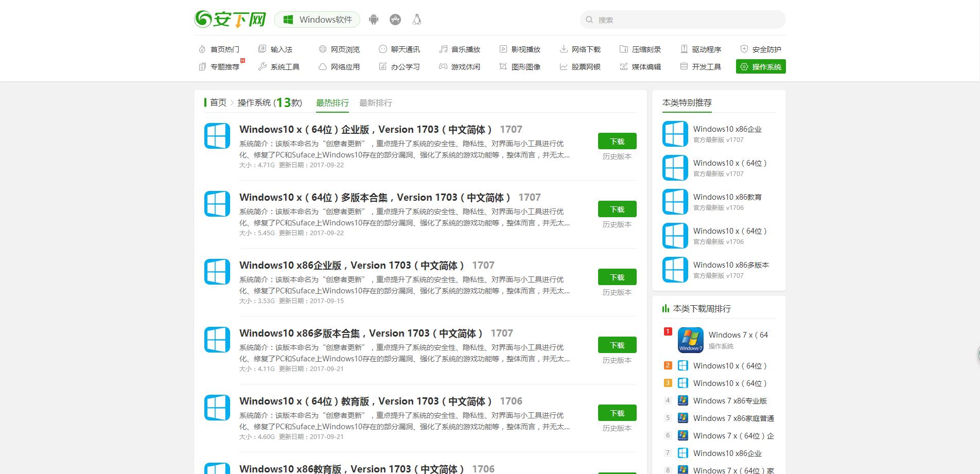Screen dimensions: 980x474
Task: Open 图形图像 category
Action: (x=520, y=67)
